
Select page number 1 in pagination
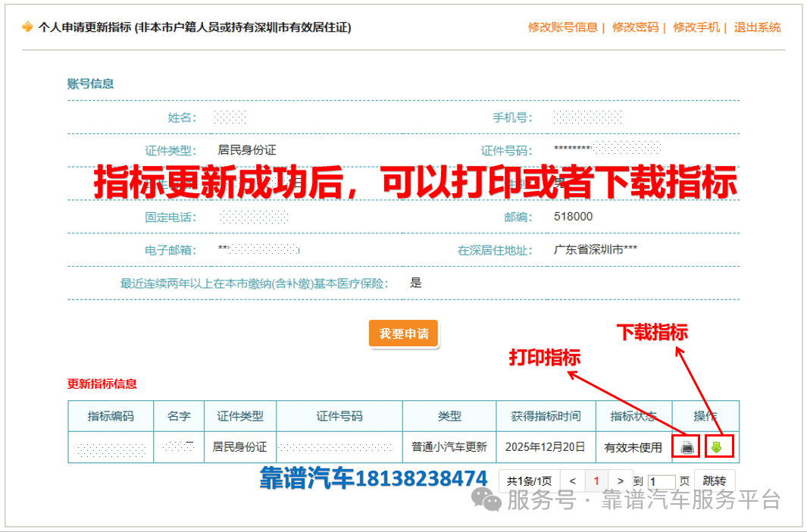pyautogui.click(x=596, y=480)
